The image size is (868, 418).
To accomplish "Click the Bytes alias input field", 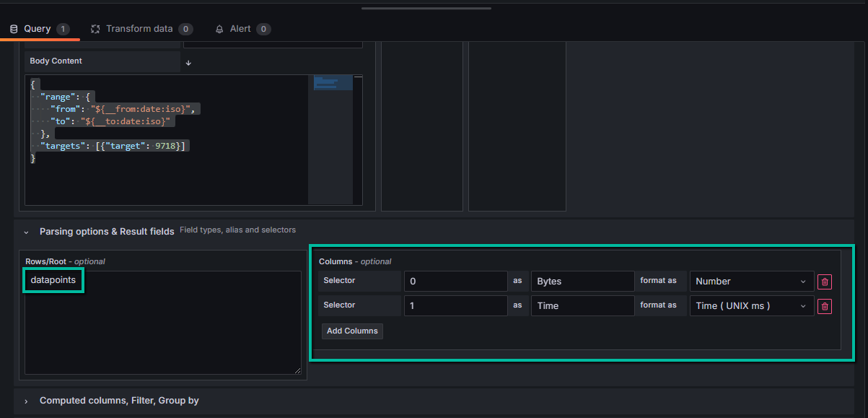I will pos(582,282).
